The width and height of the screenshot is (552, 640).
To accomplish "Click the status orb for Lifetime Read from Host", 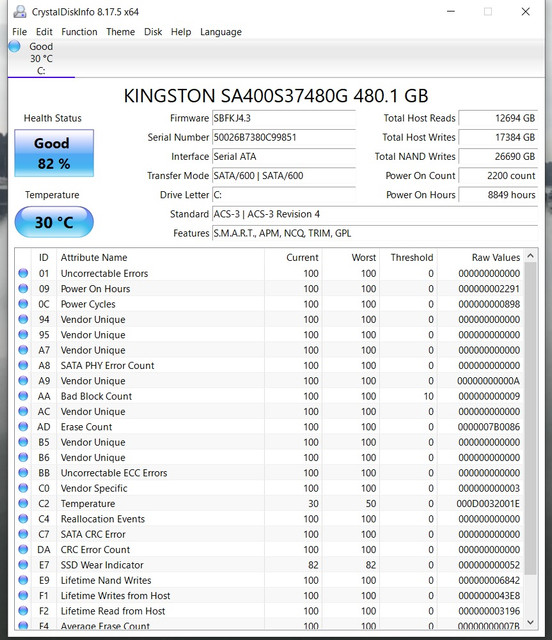I will tap(23, 611).
